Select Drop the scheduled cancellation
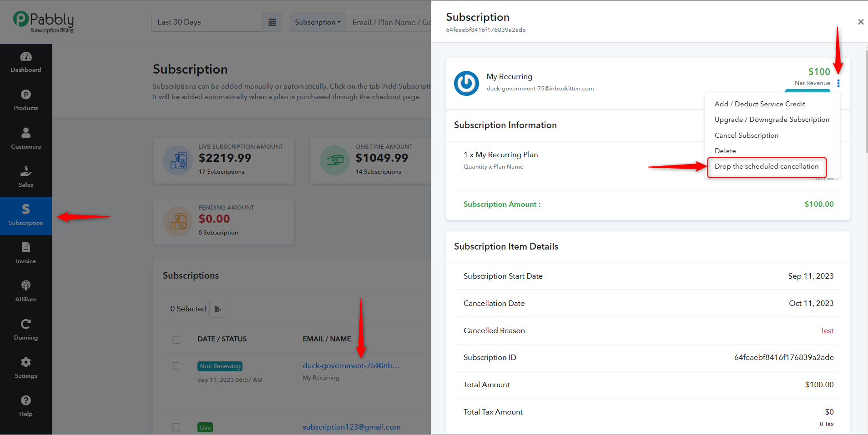The height and width of the screenshot is (435, 868). tap(767, 166)
